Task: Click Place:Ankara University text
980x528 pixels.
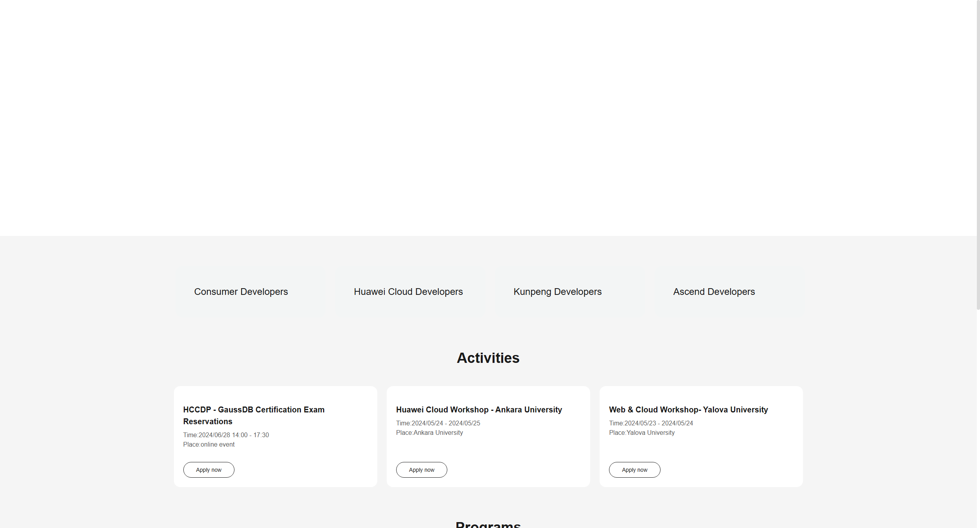Action: 430,432
